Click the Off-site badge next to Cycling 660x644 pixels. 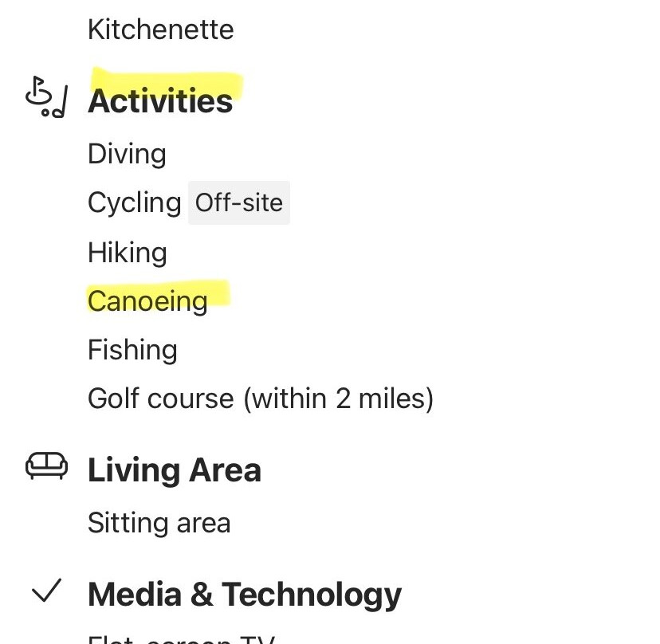[239, 202]
